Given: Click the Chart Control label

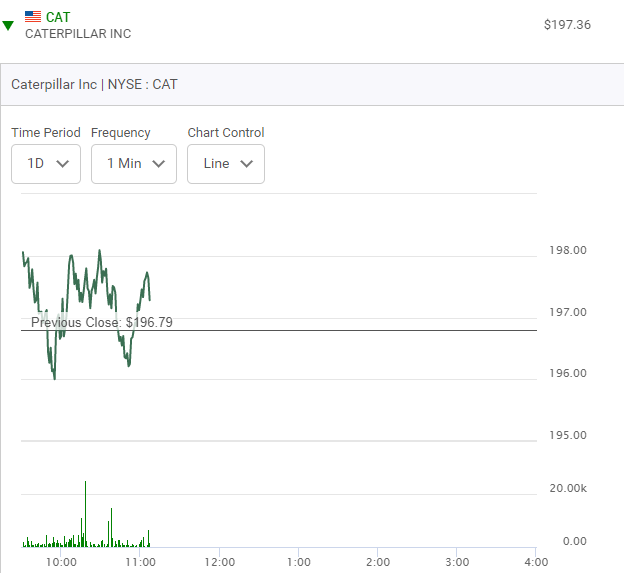Looking at the screenshot, I should (x=226, y=133).
